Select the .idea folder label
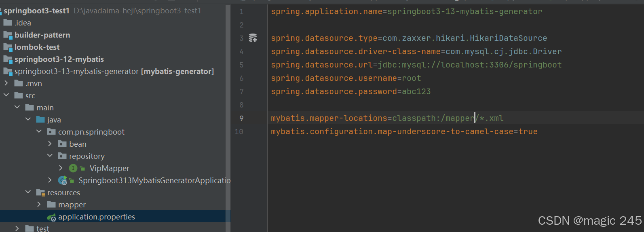Screen dimensions: 644x232 click(23, 23)
